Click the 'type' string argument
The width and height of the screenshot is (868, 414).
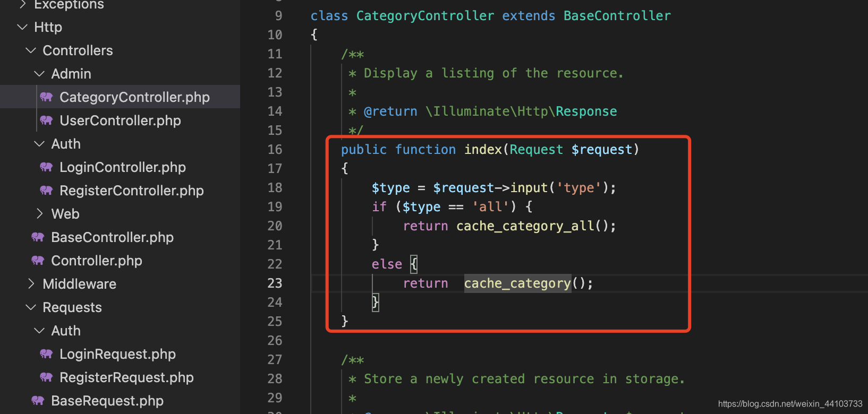click(578, 188)
